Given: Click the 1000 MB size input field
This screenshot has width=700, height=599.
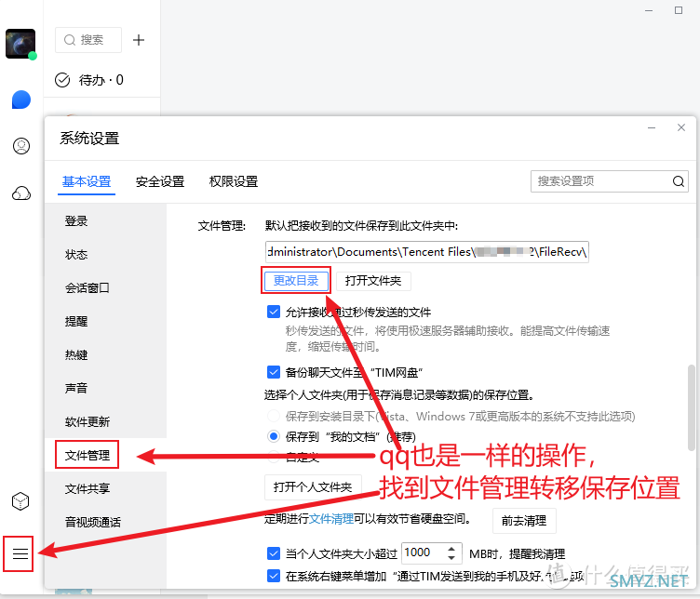Looking at the screenshot, I should (424, 553).
